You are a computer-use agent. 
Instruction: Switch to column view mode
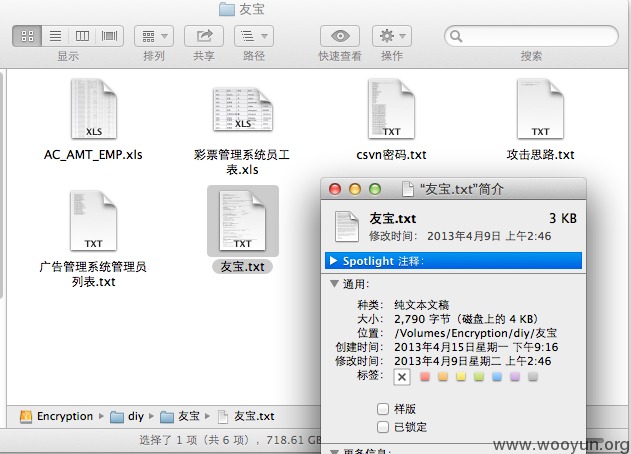[82, 36]
